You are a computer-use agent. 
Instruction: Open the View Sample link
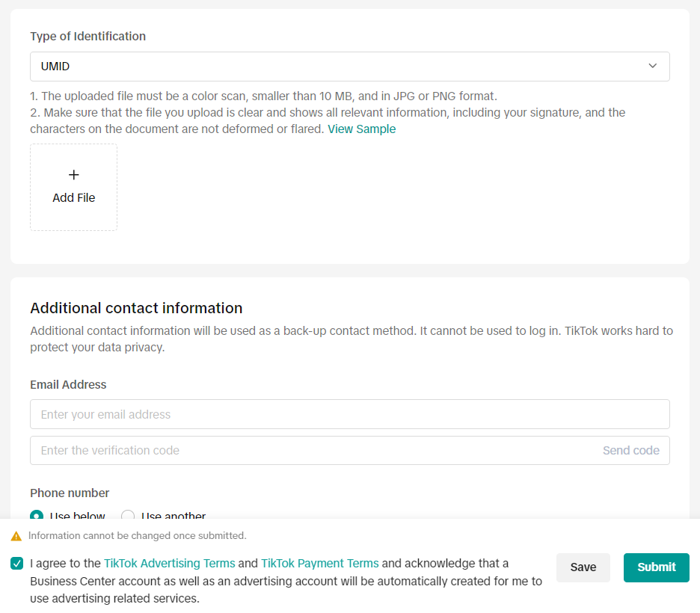point(361,129)
